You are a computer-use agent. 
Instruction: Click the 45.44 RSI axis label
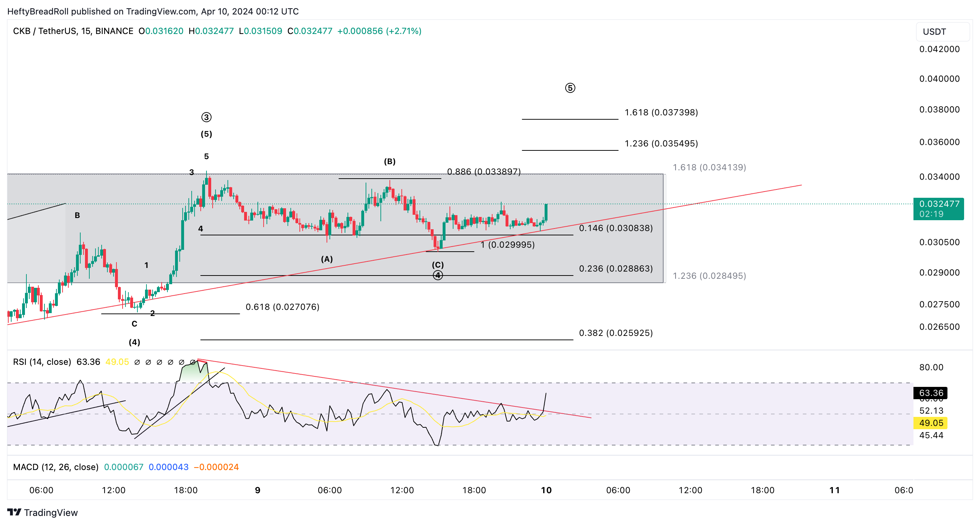pos(931,435)
